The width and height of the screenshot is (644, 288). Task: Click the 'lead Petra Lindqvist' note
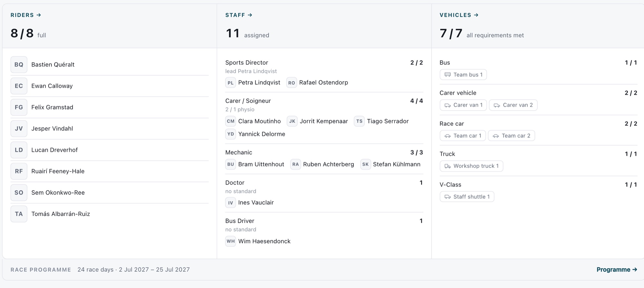coord(251,71)
